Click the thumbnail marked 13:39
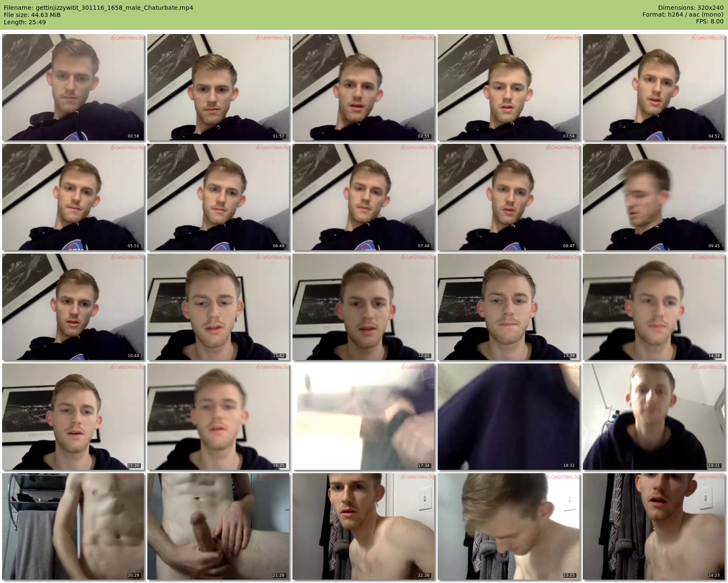 tap(509, 307)
